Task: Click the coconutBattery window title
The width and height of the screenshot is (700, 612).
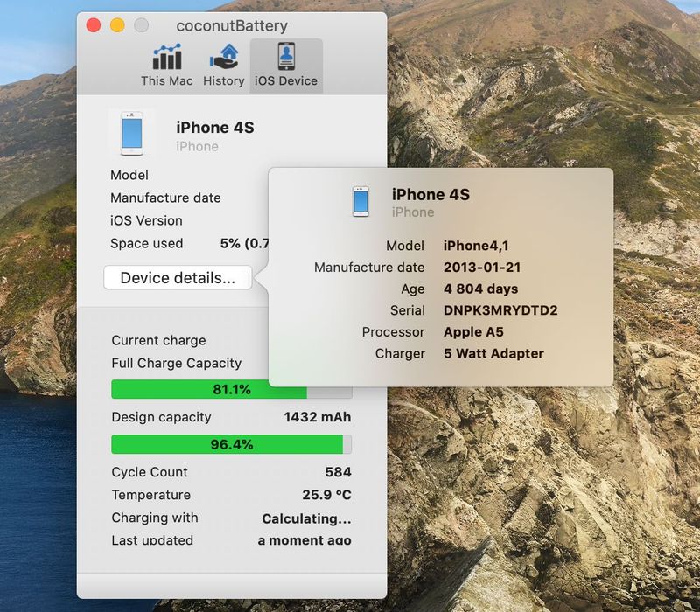Action: click(x=232, y=26)
